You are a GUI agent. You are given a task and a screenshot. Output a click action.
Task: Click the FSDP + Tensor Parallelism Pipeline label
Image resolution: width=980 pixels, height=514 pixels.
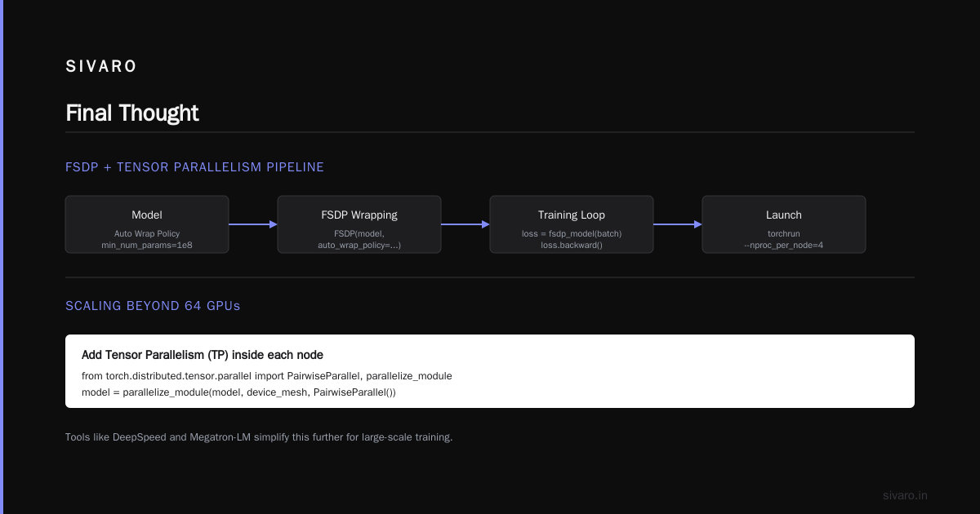[194, 167]
